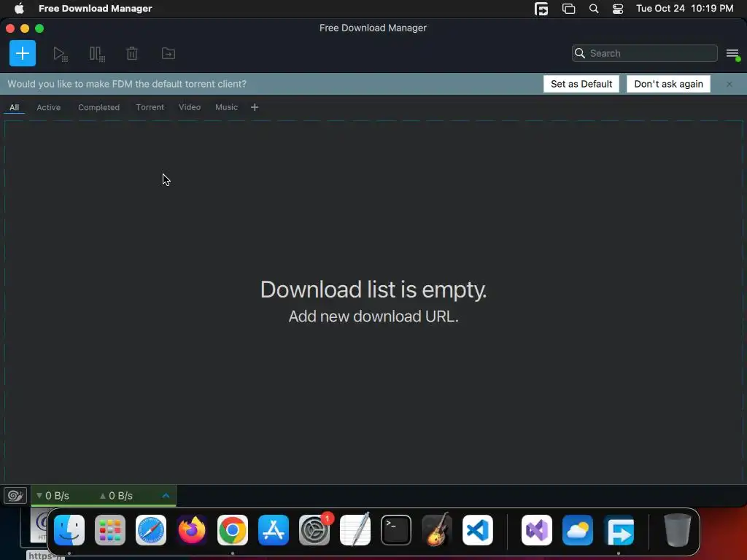
Task: Open Spotlight search in menu bar
Action: 594,9
